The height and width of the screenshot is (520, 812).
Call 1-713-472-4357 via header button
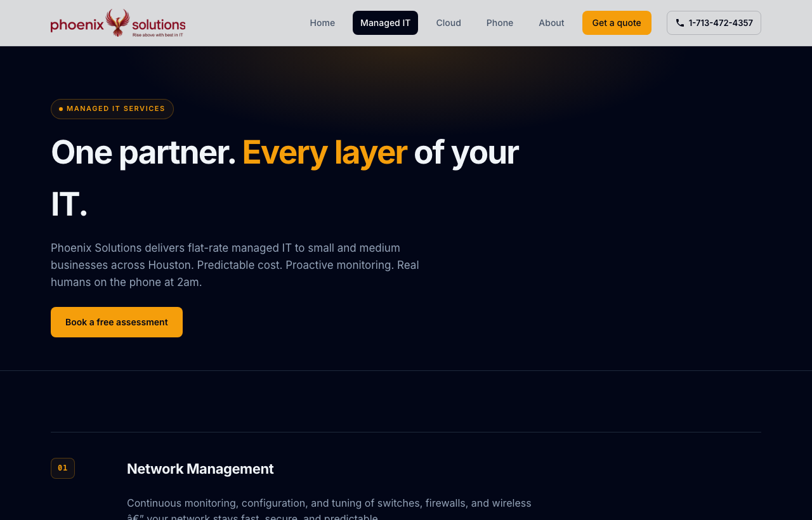[714, 23]
